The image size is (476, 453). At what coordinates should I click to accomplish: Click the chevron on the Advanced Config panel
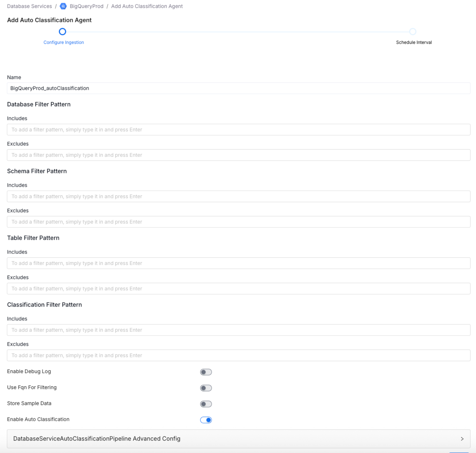pos(462,438)
